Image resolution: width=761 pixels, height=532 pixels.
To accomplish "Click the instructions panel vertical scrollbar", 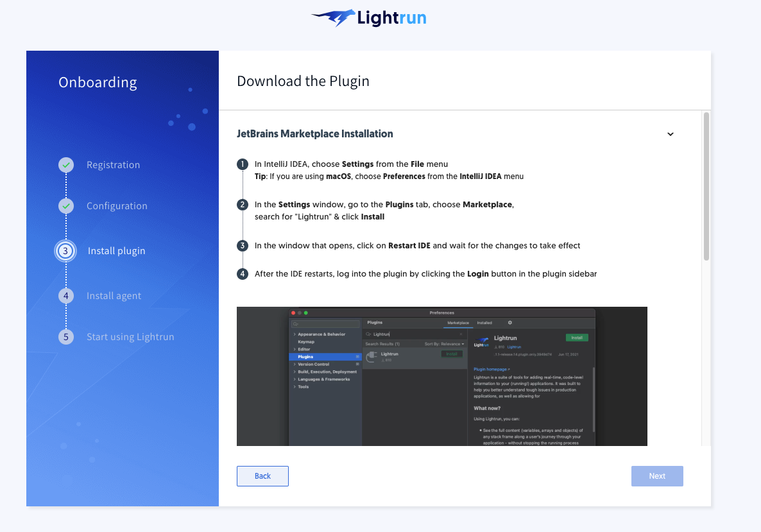I will [706, 186].
